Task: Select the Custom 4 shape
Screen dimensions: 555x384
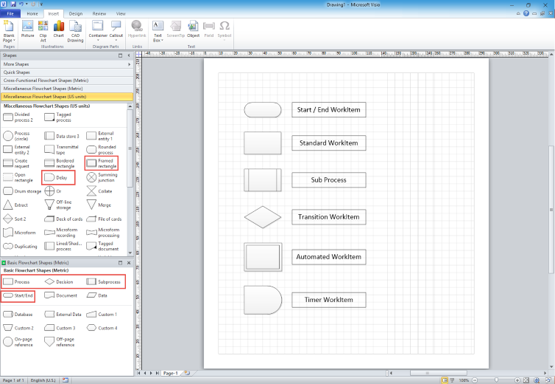Action: (x=102, y=328)
